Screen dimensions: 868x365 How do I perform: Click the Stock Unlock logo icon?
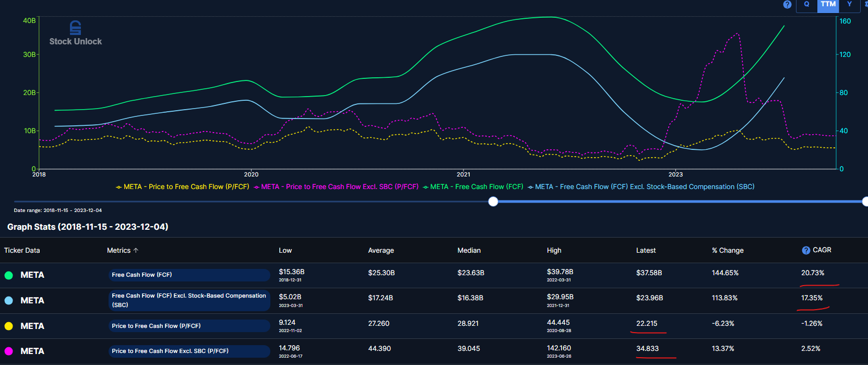76,28
